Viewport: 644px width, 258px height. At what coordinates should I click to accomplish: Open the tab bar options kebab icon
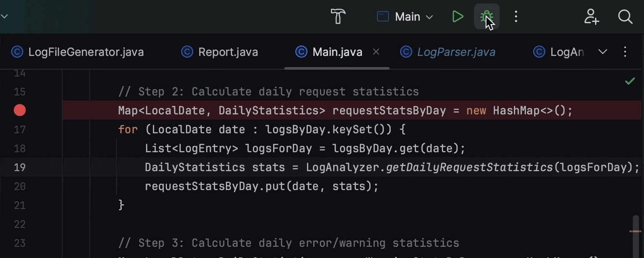625,52
